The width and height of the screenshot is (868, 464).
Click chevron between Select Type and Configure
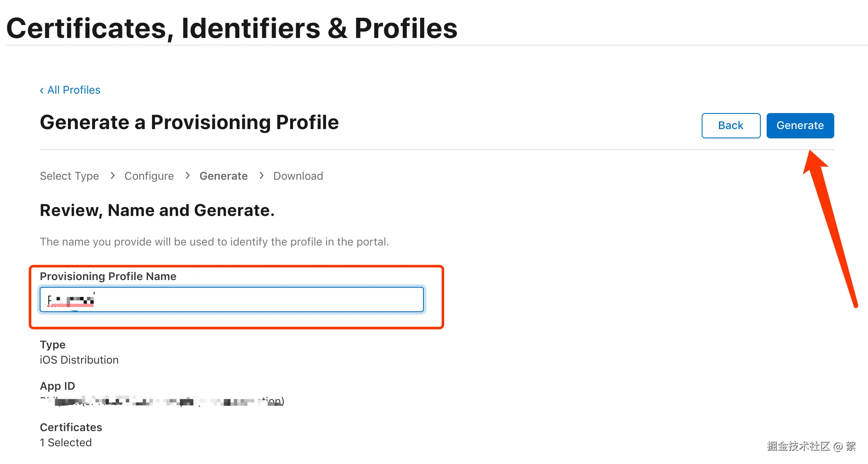(x=112, y=175)
